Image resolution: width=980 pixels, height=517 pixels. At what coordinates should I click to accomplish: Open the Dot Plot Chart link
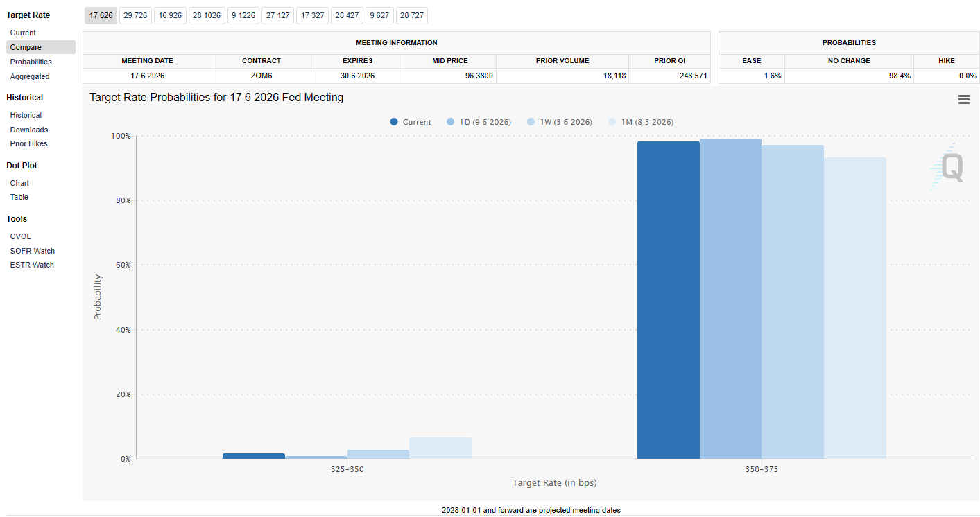pyautogui.click(x=19, y=183)
